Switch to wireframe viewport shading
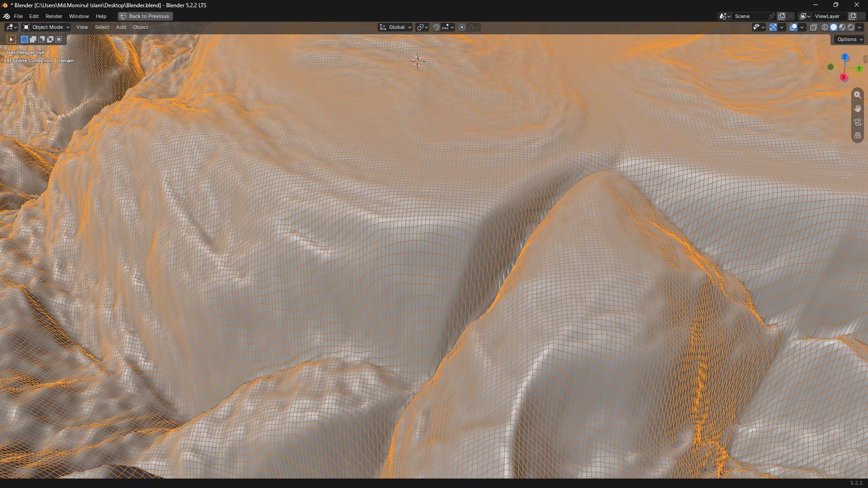The width and height of the screenshot is (868, 488). 825,27
